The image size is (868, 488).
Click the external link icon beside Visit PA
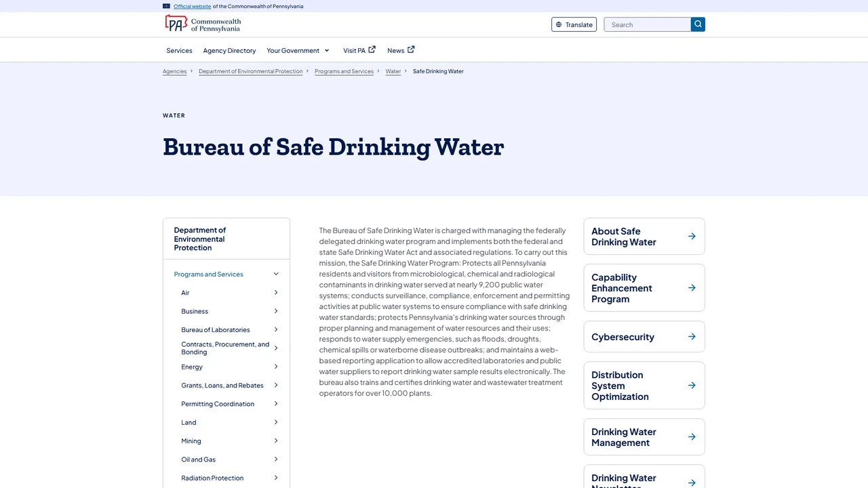pyautogui.click(x=372, y=49)
